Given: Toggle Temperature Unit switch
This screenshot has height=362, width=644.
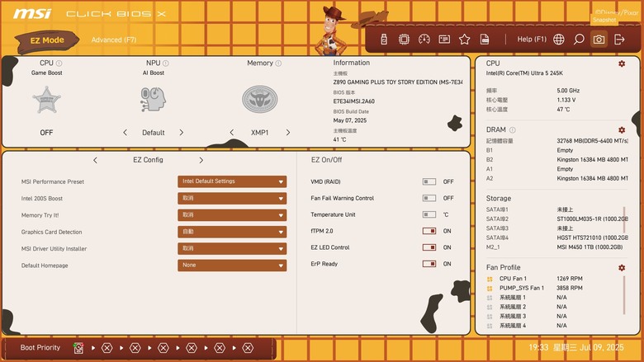Looking at the screenshot, I should click(429, 214).
